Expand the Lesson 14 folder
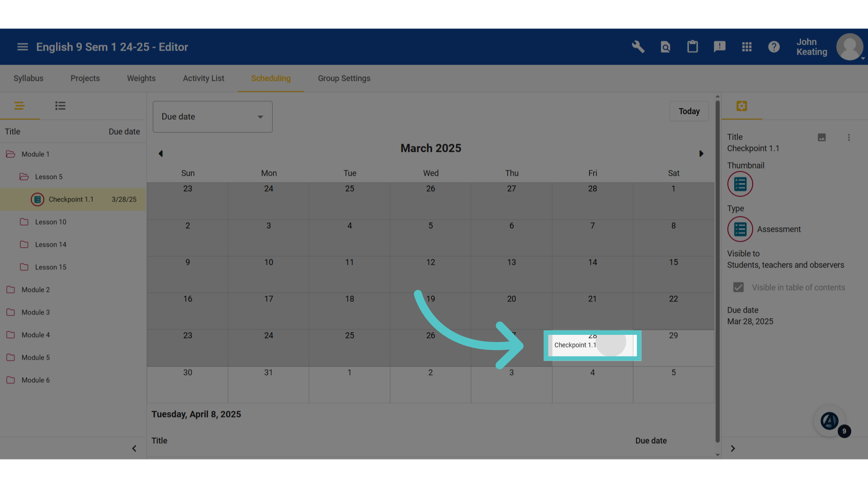Screen dimensions: 868x488 pyautogui.click(x=24, y=244)
